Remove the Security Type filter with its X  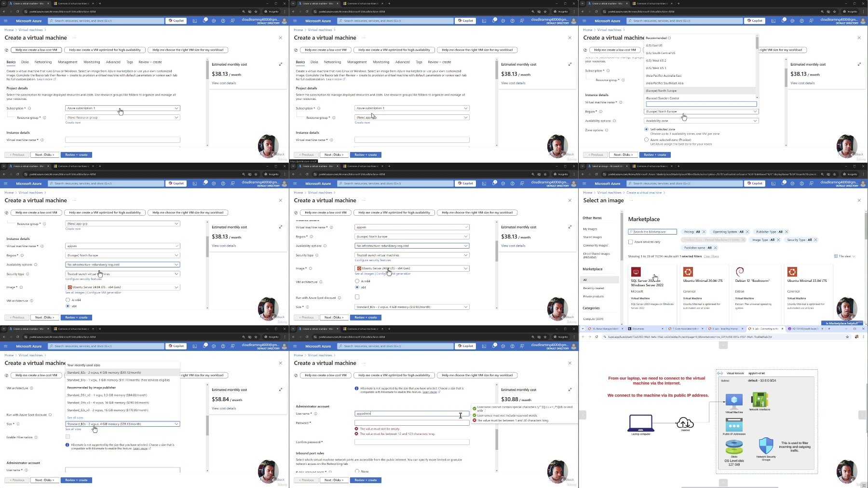pyautogui.click(x=815, y=240)
